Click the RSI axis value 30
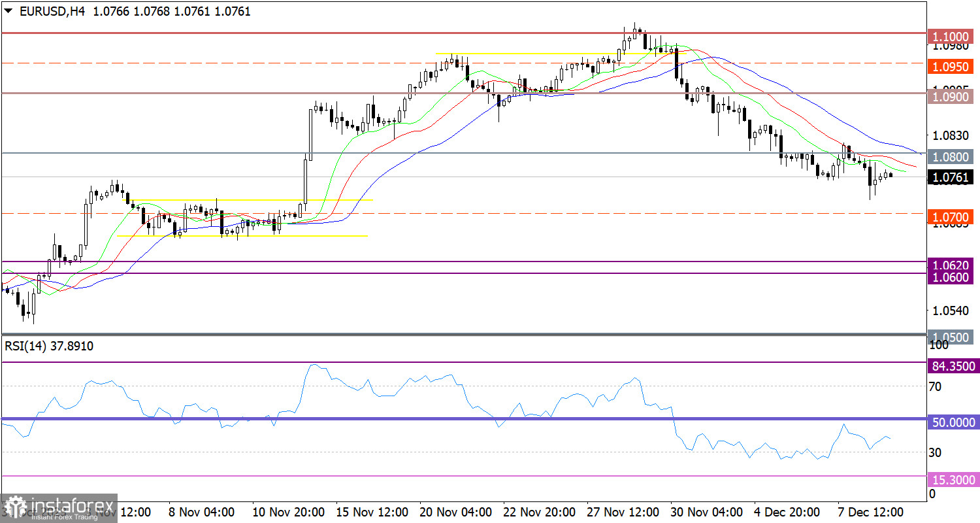 (935, 452)
